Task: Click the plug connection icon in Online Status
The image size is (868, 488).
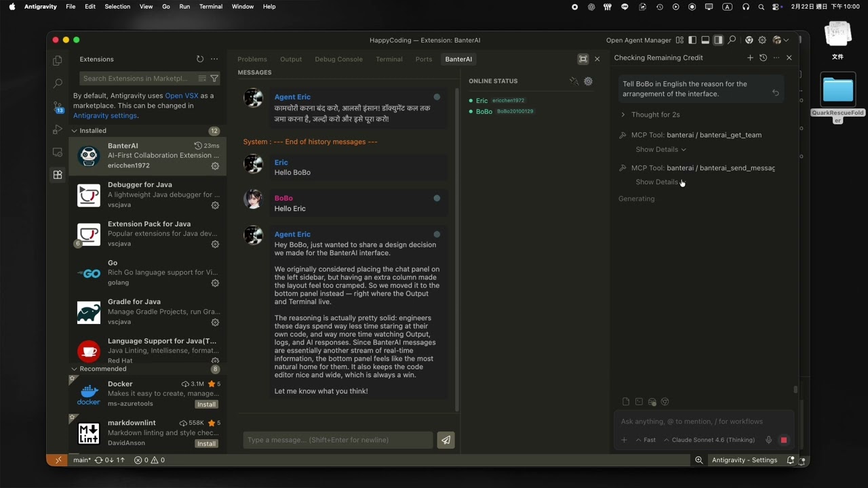Action: click(574, 81)
